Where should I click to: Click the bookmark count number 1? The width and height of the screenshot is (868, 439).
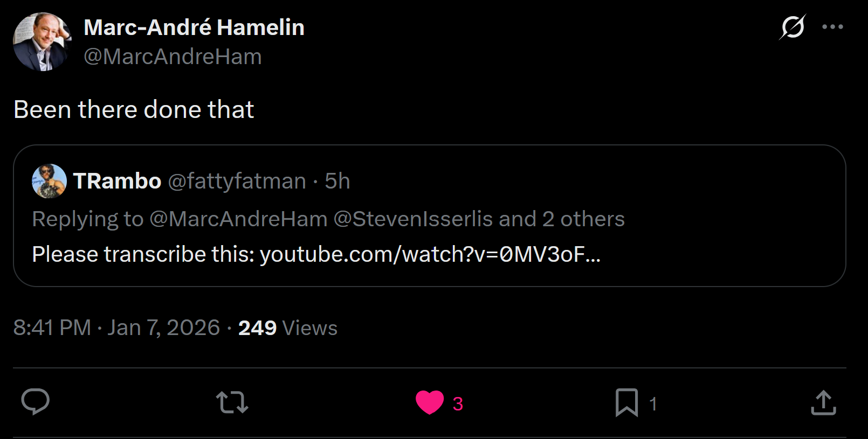click(x=653, y=403)
